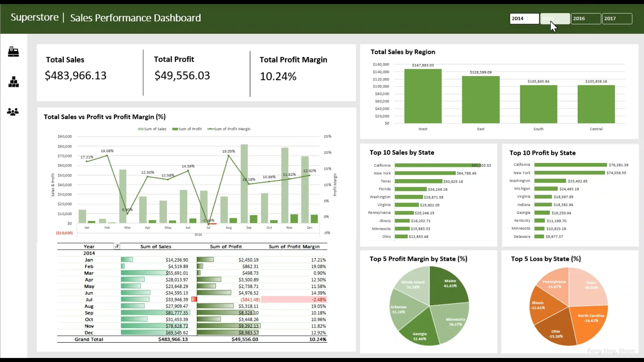The image size is (644, 362).
Task: Open the Year filter dropdown in pivot table
Action: [117, 246]
